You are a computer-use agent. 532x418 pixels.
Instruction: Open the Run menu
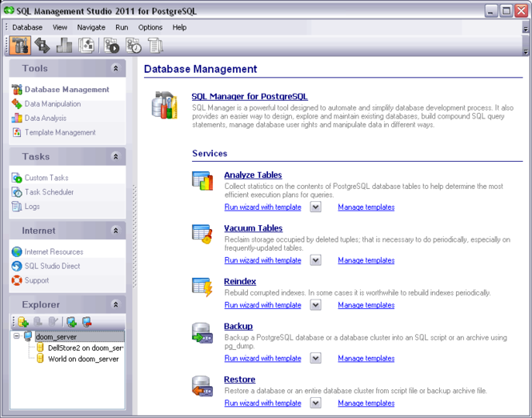[x=122, y=27]
